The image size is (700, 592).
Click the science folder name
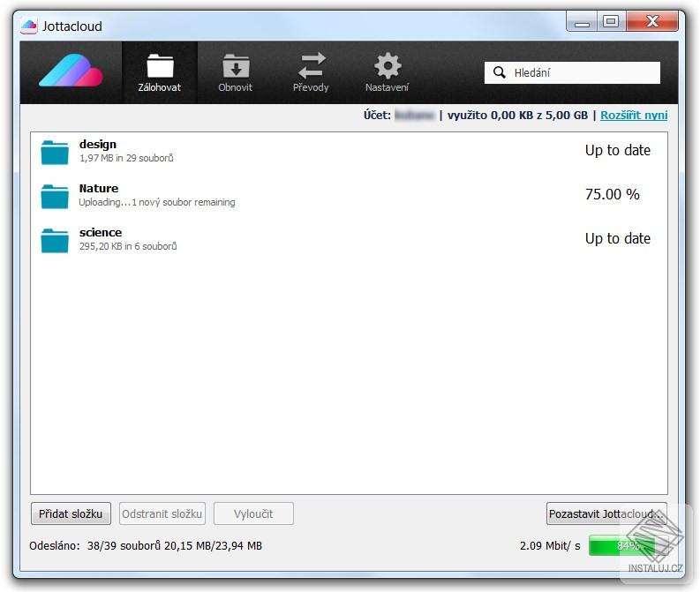click(x=101, y=232)
